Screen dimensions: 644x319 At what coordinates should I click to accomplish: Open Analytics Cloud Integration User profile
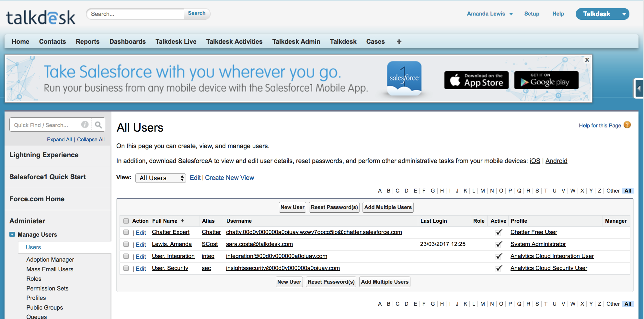pos(552,256)
